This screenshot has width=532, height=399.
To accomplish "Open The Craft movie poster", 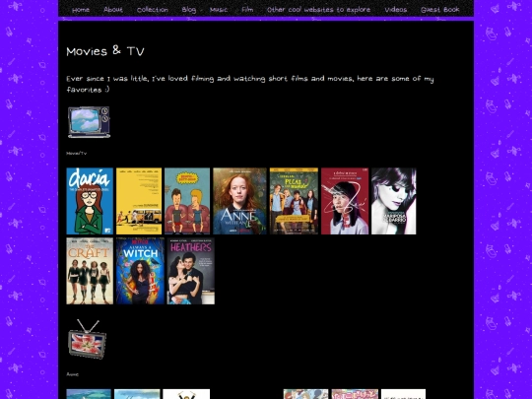I will tap(90, 271).
